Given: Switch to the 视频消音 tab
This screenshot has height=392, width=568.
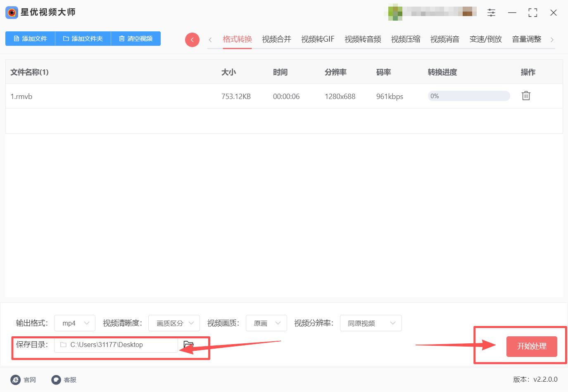Looking at the screenshot, I should coord(445,39).
